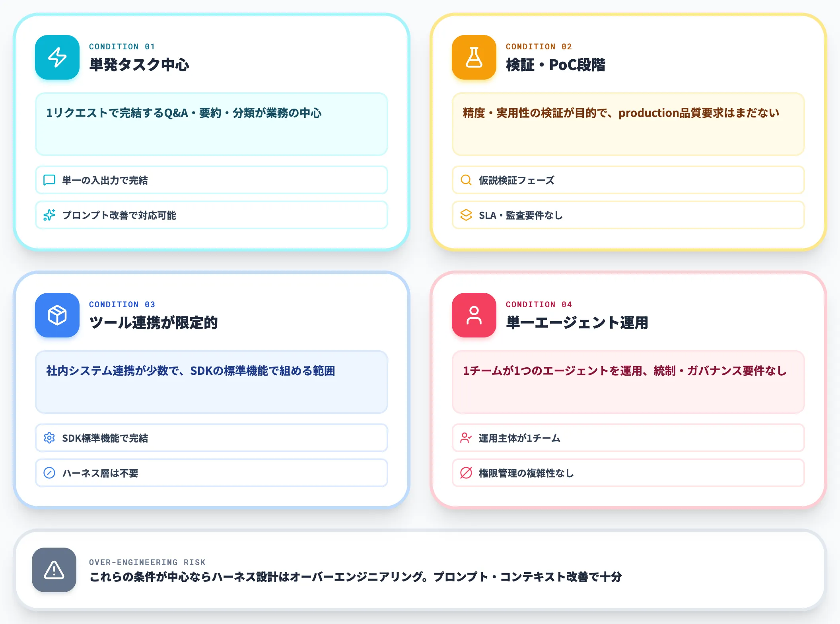Click the prohibited icon beside 権限管理の複雑性なし
This screenshot has width=840, height=624.
466,473
